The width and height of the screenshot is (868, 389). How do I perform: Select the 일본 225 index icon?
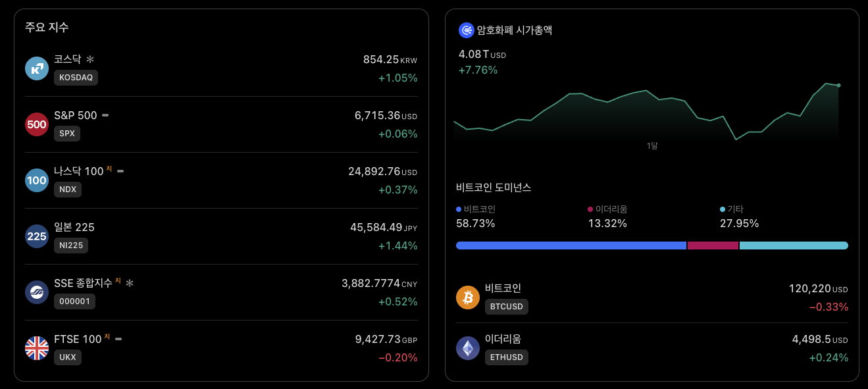pyautogui.click(x=36, y=236)
